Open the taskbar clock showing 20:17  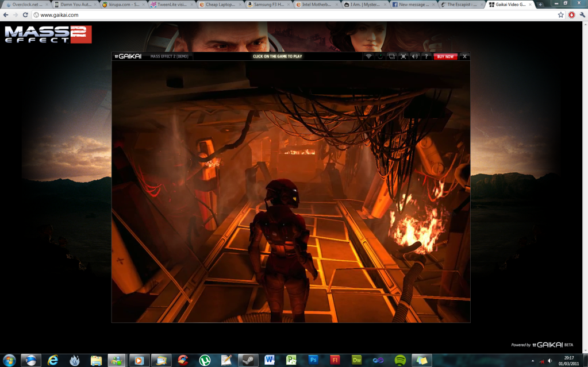568,361
